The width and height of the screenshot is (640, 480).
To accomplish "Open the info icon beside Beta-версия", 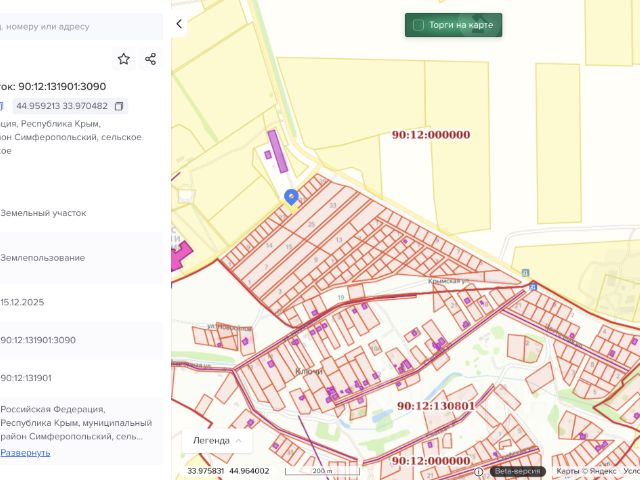I will 479,471.
